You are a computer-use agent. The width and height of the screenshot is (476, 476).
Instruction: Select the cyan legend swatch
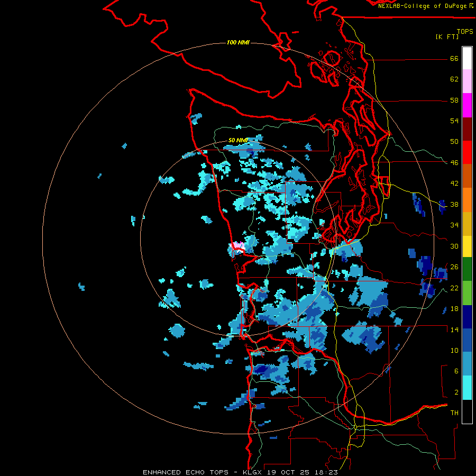467,388
